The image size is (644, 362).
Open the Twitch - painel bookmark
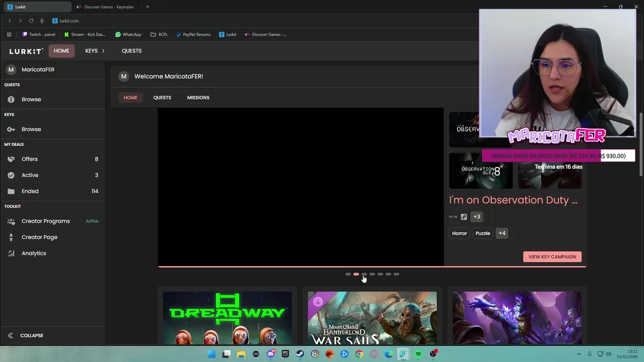[x=39, y=35]
